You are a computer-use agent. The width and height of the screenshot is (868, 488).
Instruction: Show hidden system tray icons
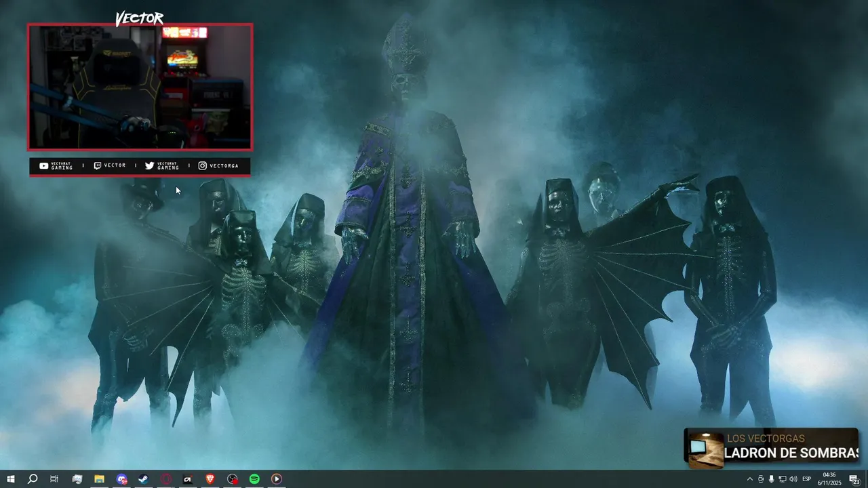coord(749,479)
